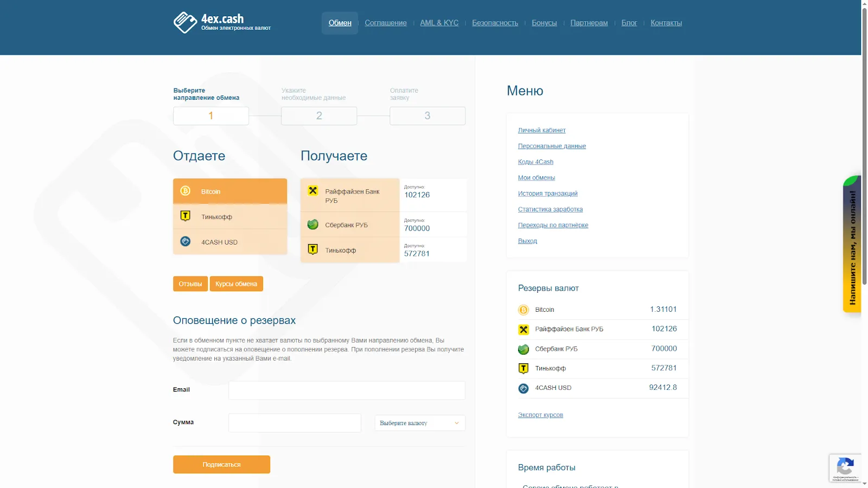Open the Обмен menu tab
The width and height of the screenshot is (868, 488).
click(340, 23)
